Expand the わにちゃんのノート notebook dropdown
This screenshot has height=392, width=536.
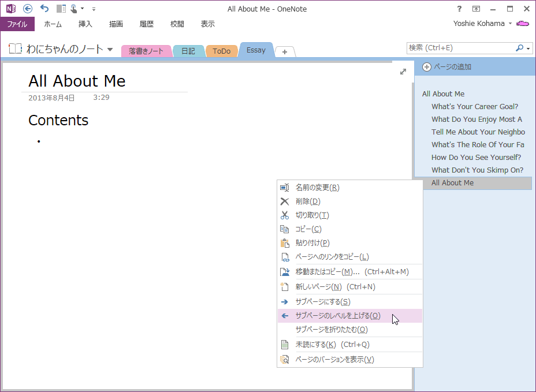(110, 49)
